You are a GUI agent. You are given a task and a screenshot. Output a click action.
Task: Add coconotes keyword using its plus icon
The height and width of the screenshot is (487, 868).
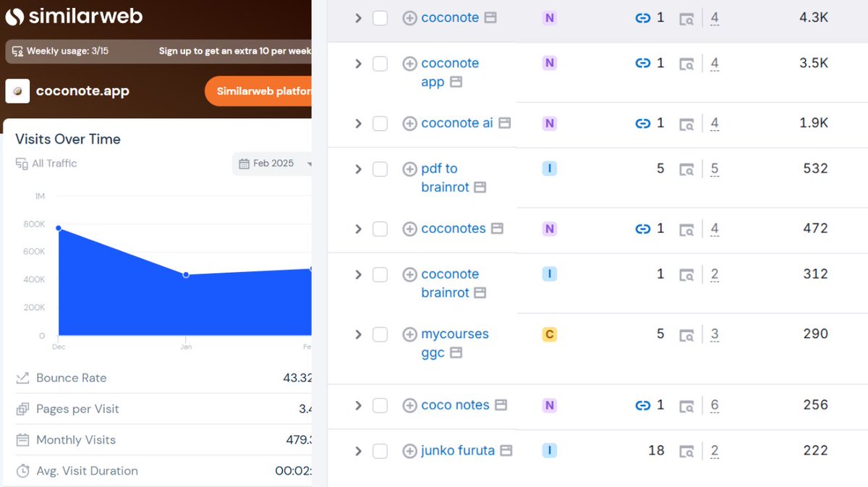[x=409, y=229]
